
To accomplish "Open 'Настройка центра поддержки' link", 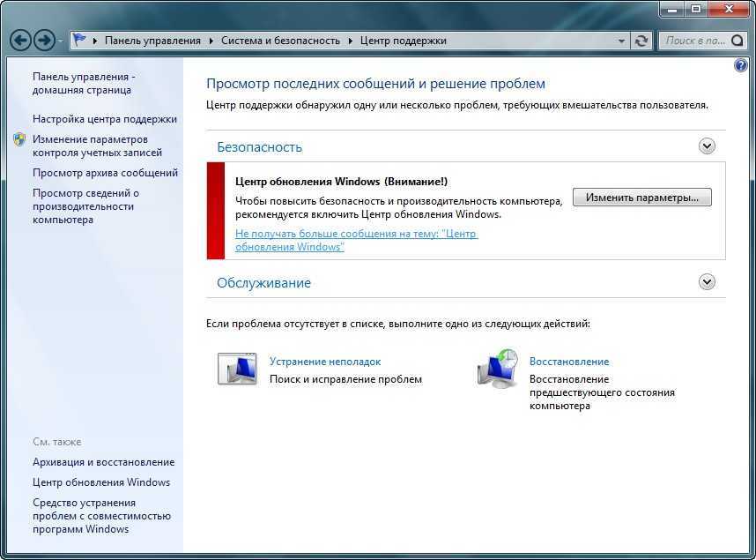I will [105, 119].
